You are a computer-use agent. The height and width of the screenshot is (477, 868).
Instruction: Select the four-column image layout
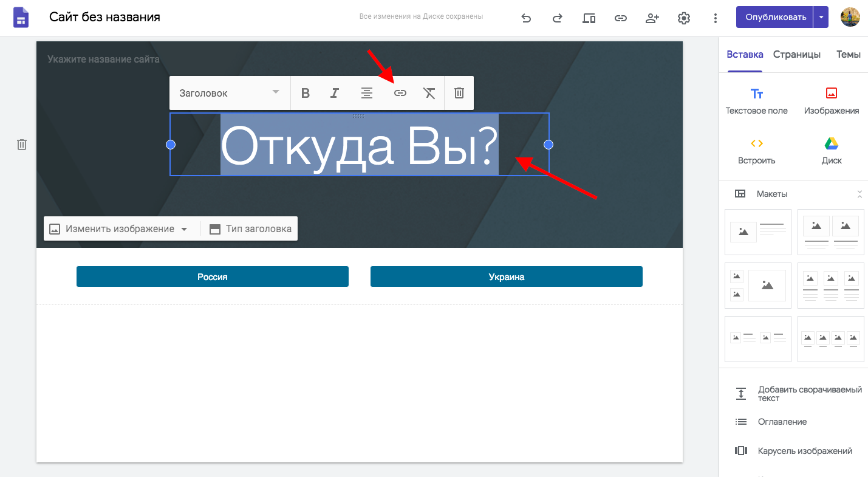pos(831,339)
